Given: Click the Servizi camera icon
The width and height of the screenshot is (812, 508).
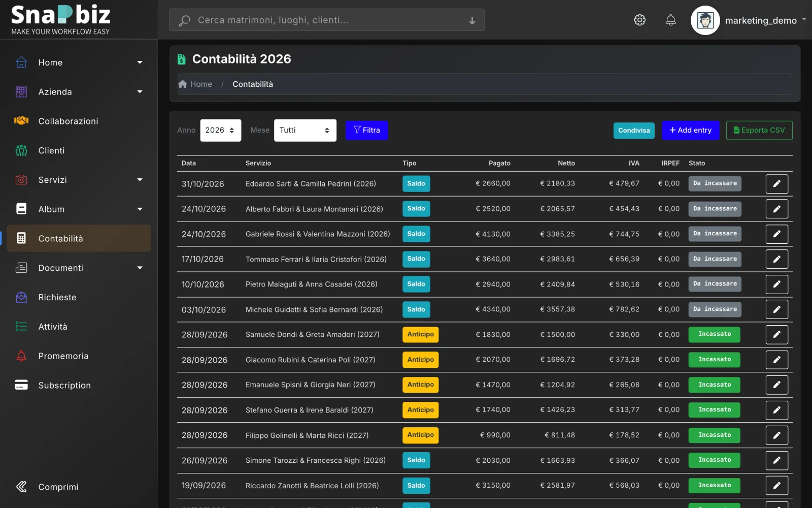Looking at the screenshot, I should (x=21, y=180).
